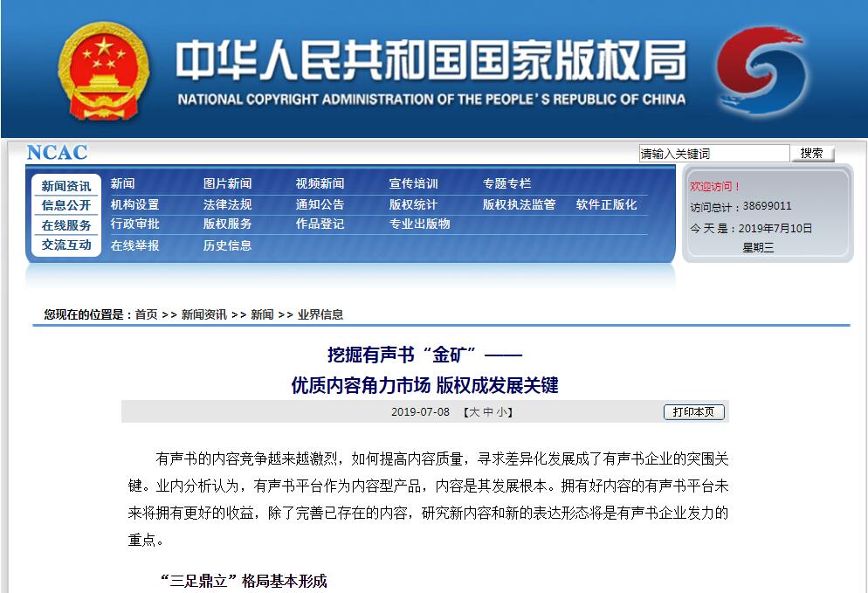Click the NCAC logo text
Image resolution: width=868 pixels, height=593 pixels.
pos(58,153)
